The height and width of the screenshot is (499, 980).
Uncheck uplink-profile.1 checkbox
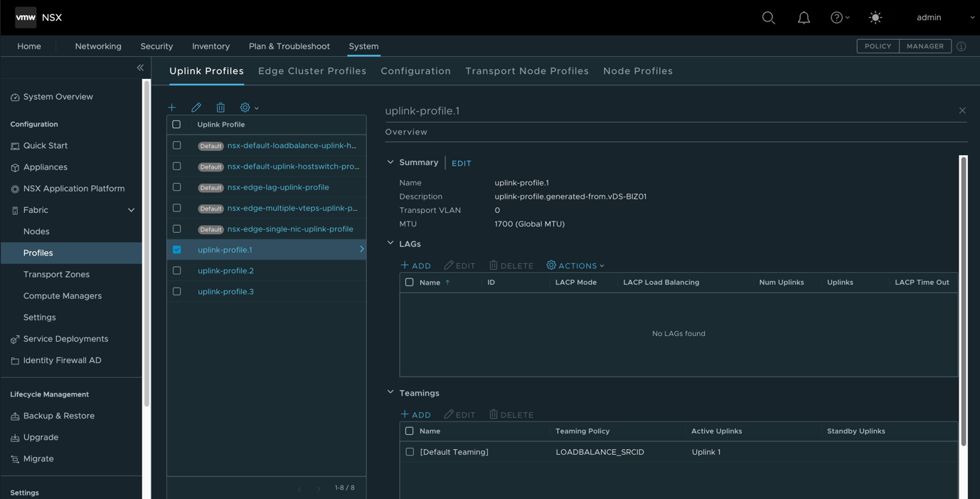click(176, 250)
